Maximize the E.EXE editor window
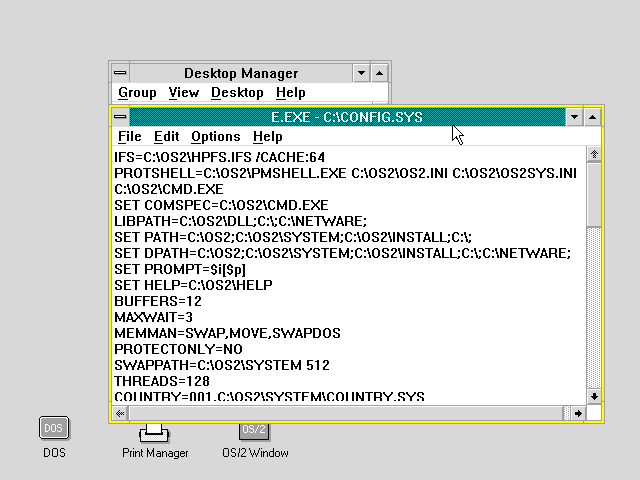Viewport: 640px width, 480px height. [592, 117]
